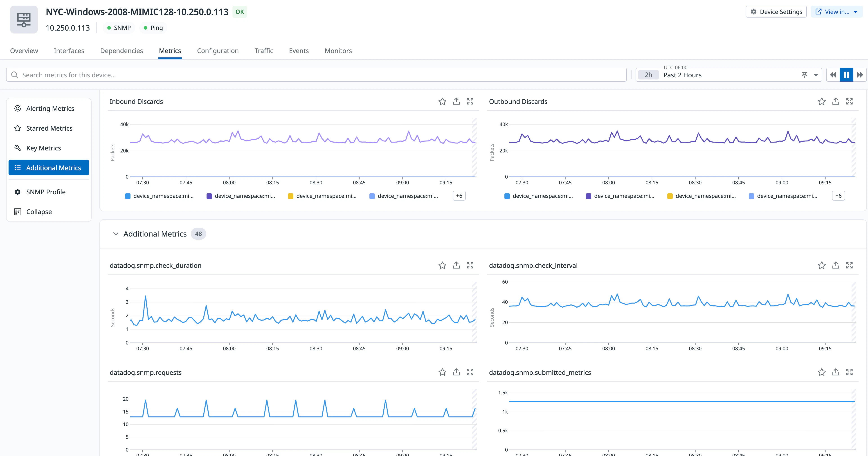Open Device Settings

(x=776, y=12)
